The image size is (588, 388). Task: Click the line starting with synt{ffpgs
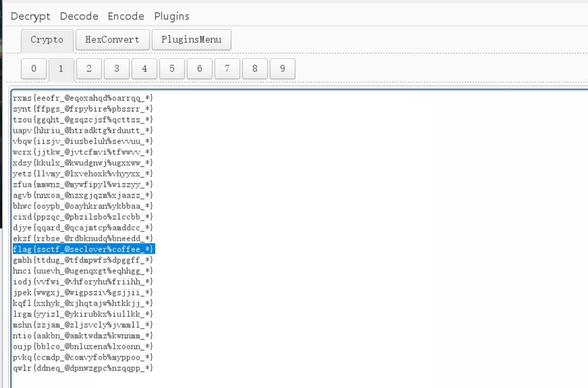(x=83, y=109)
